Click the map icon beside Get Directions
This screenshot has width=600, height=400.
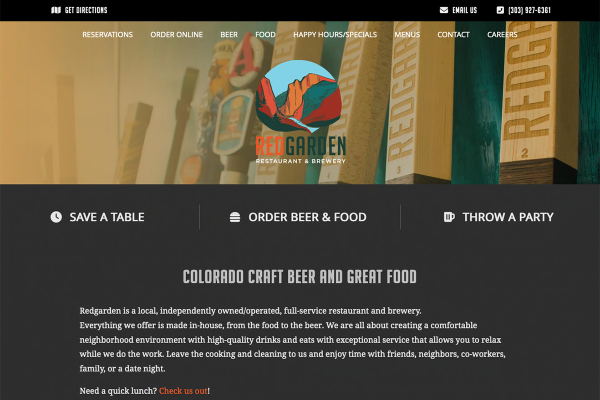[x=56, y=10]
